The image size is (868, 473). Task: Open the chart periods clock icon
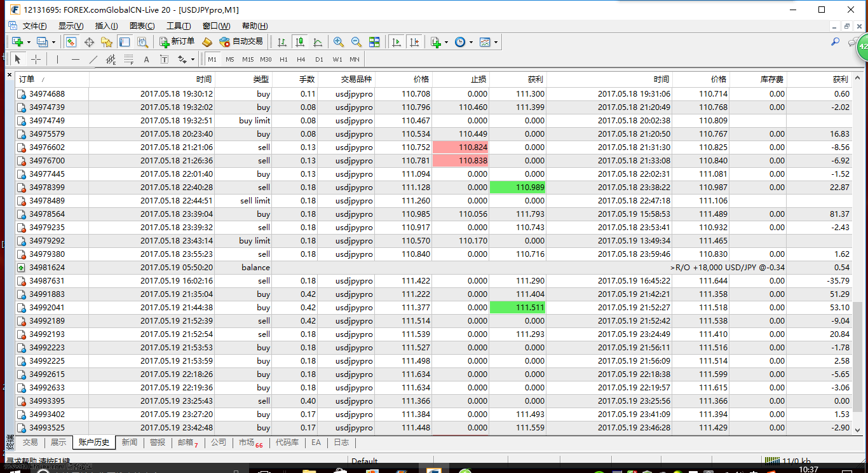(x=460, y=42)
